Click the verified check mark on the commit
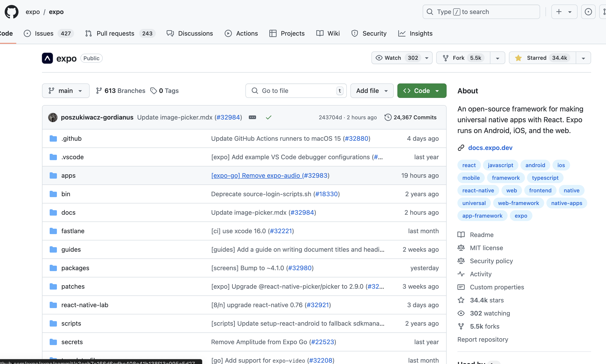Image resolution: width=606 pixels, height=364 pixels. pyautogui.click(x=269, y=117)
